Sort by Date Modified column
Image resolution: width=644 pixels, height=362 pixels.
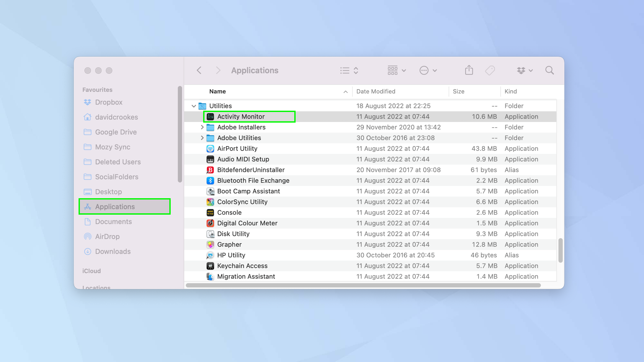[375, 91]
